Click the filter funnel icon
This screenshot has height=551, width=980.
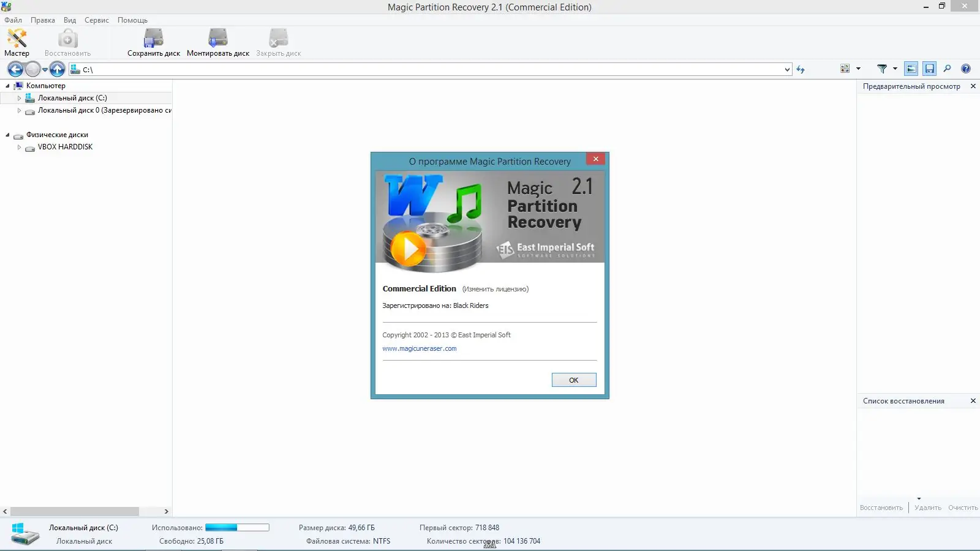tap(882, 69)
